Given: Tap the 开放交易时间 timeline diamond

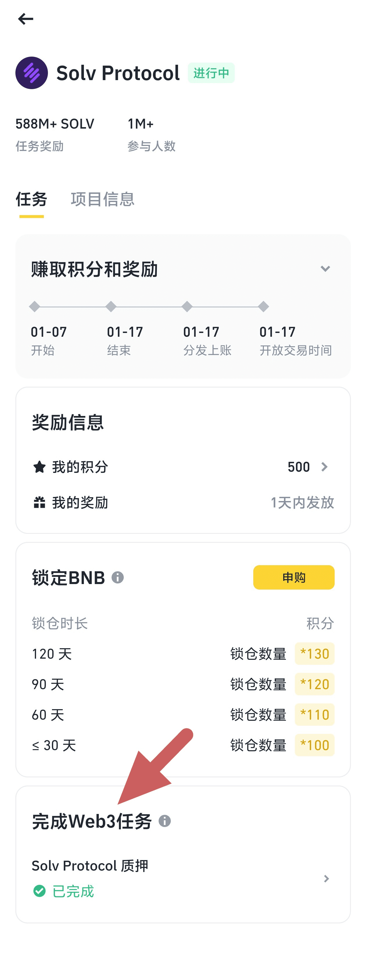Looking at the screenshot, I should pos(263,306).
